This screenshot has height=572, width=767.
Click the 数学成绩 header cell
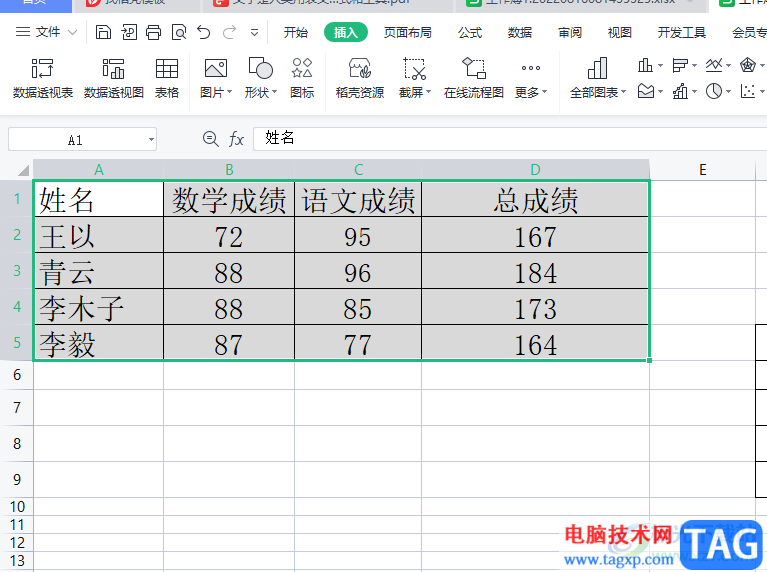coord(229,199)
